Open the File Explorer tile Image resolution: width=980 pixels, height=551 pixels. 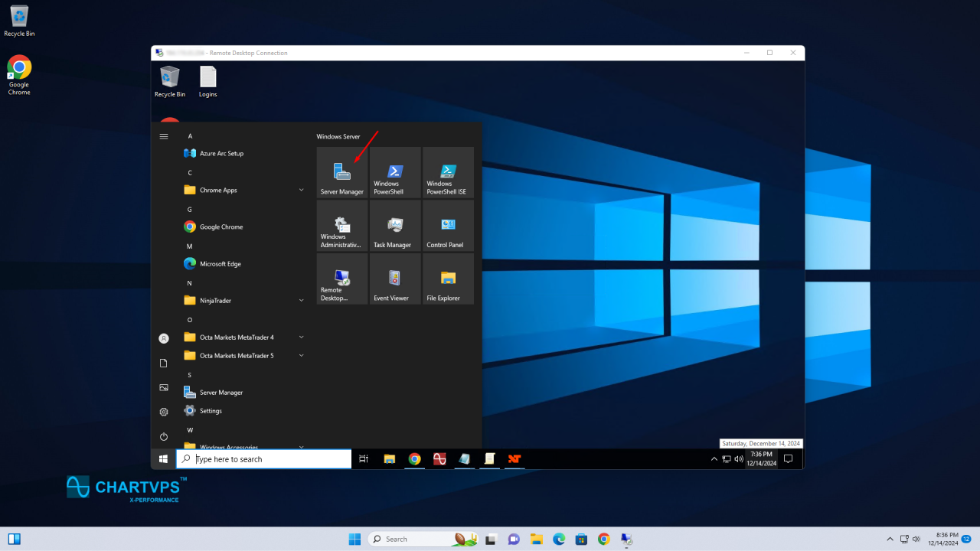tap(448, 279)
